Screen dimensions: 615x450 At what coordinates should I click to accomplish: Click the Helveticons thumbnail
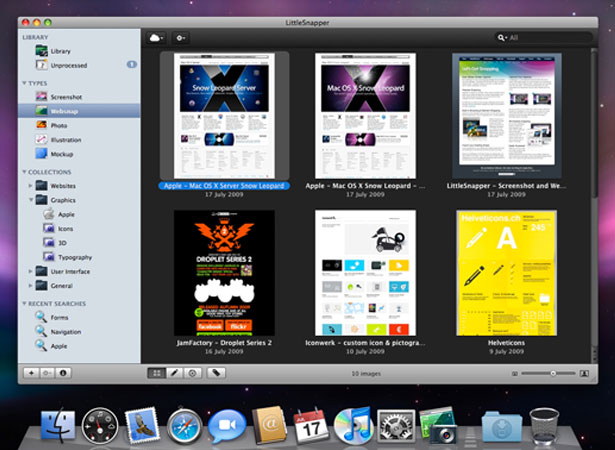506,273
